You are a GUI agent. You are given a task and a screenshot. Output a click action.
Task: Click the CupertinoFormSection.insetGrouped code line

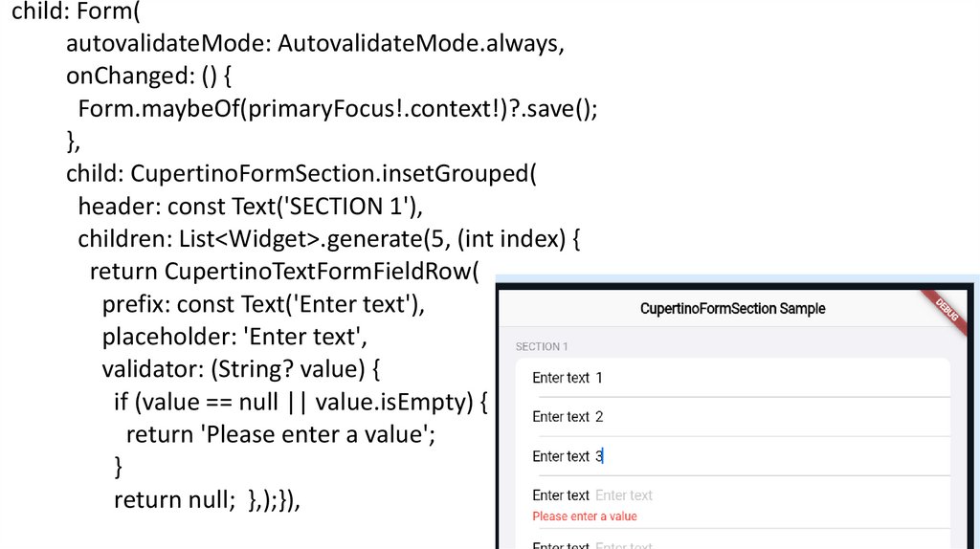pyautogui.click(x=301, y=174)
